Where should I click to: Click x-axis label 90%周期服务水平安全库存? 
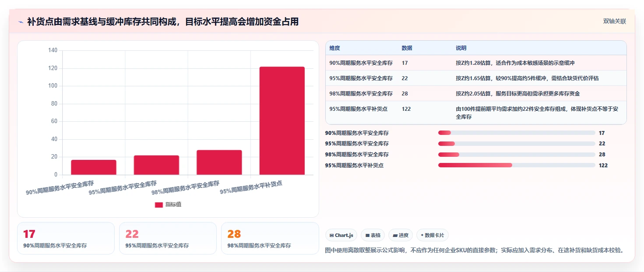tap(60, 187)
